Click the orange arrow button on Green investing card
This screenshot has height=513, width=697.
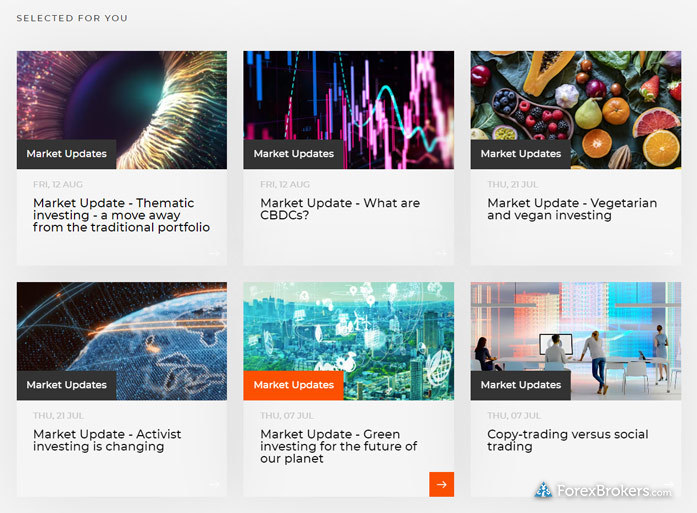441,484
